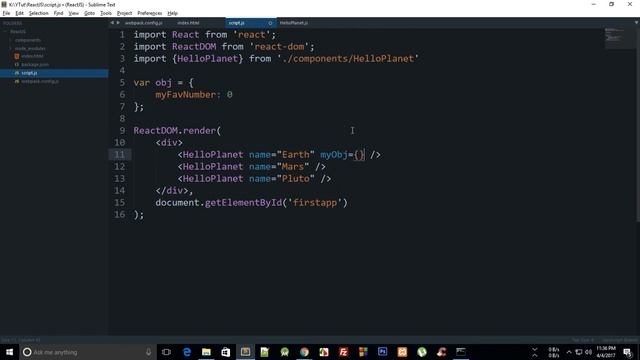Open the Windows Start menu
Viewport: 640px width, 360px height.
click(9, 352)
